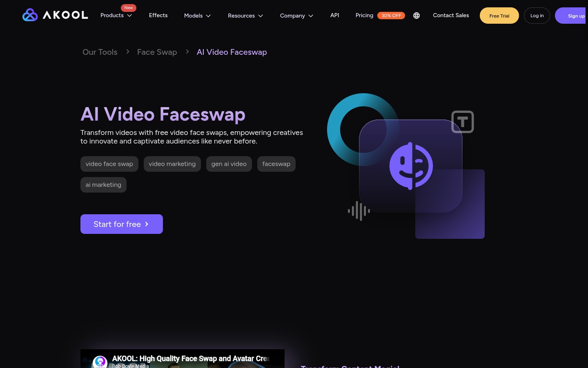Click the AKOOL logo
Viewport: 588px width, 368px height.
(x=55, y=15)
